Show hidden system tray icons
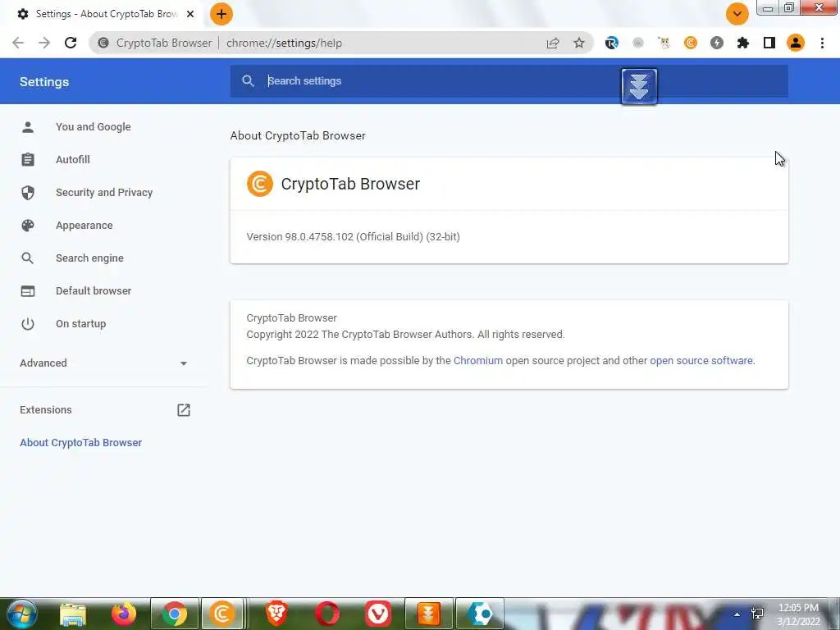Viewport: 840px width, 630px height. pyautogui.click(x=737, y=614)
